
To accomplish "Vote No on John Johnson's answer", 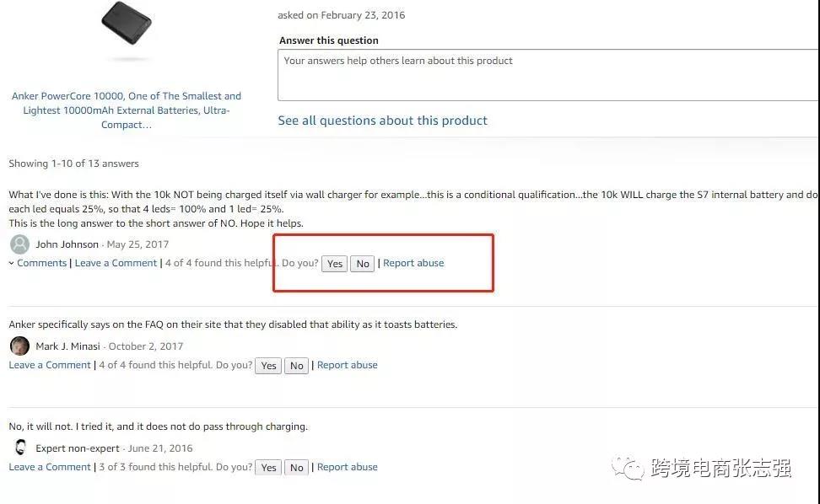I will click(363, 264).
